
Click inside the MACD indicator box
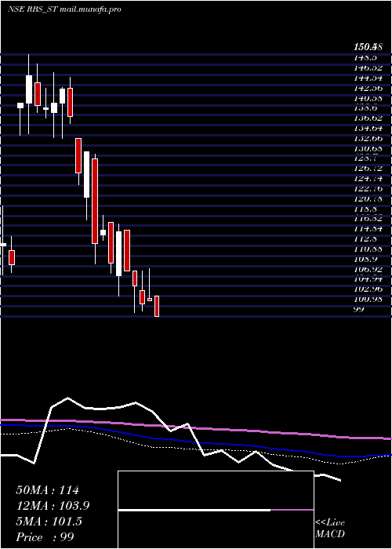[216, 510]
